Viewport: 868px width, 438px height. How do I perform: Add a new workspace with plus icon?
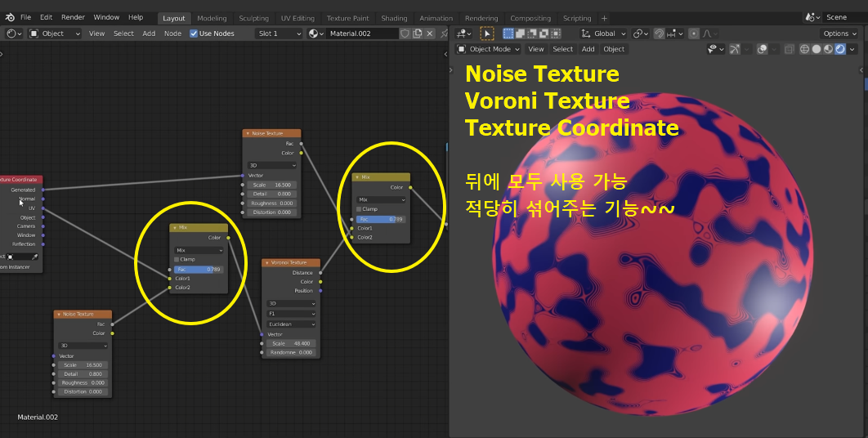coord(604,18)
